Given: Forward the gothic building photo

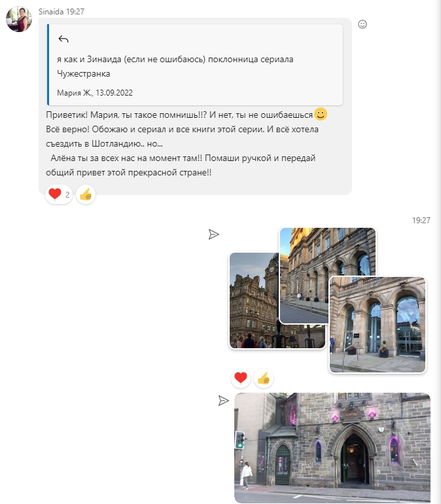Looking at the screenshot, I should (x=224, y=401).
